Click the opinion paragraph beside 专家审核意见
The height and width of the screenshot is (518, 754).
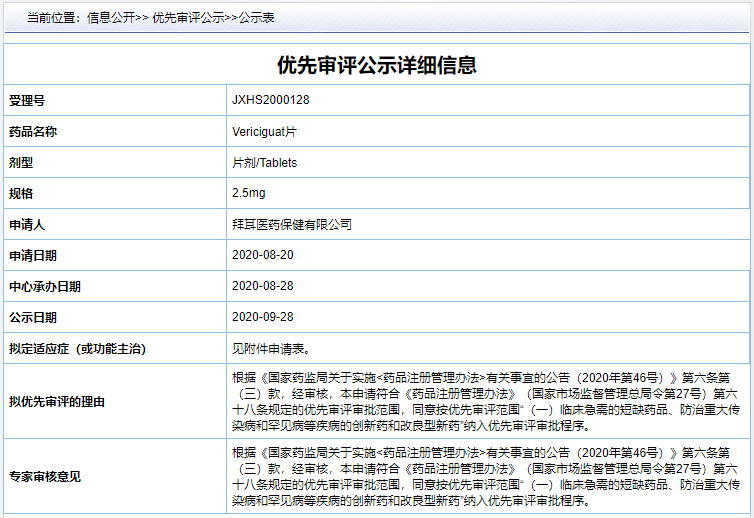(x=486, y=477)
